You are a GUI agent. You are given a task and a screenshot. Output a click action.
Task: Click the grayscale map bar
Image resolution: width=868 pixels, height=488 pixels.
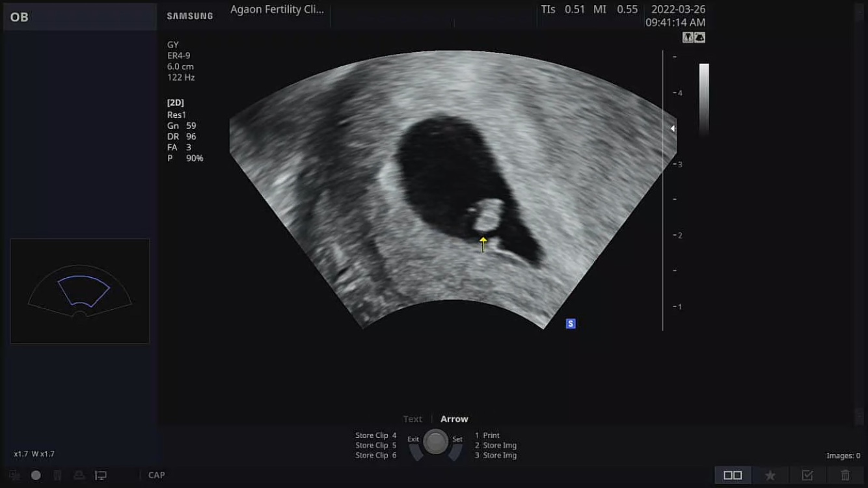(x=704, y=99)
